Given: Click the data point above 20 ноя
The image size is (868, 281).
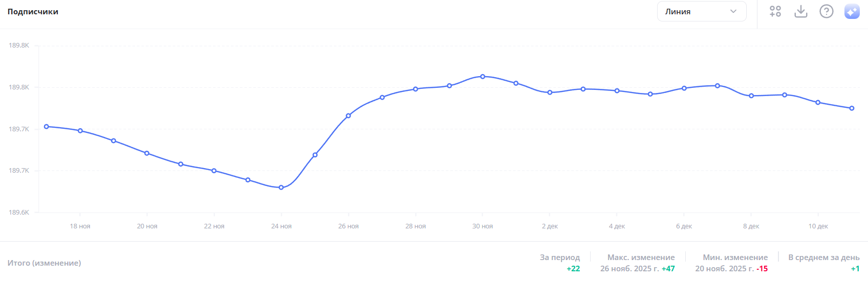Looking at the screenshot, I should click(147, 153).
